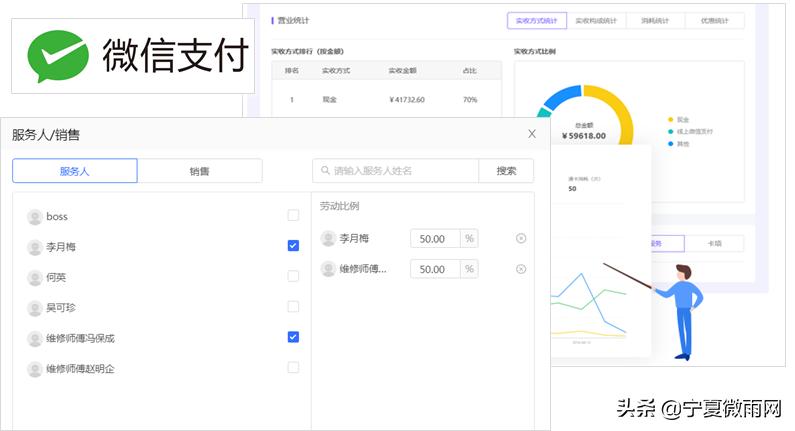Screen dimensions: 795x431
Task: Click boss's avatar icon in staff list
Action: (34, 217)
